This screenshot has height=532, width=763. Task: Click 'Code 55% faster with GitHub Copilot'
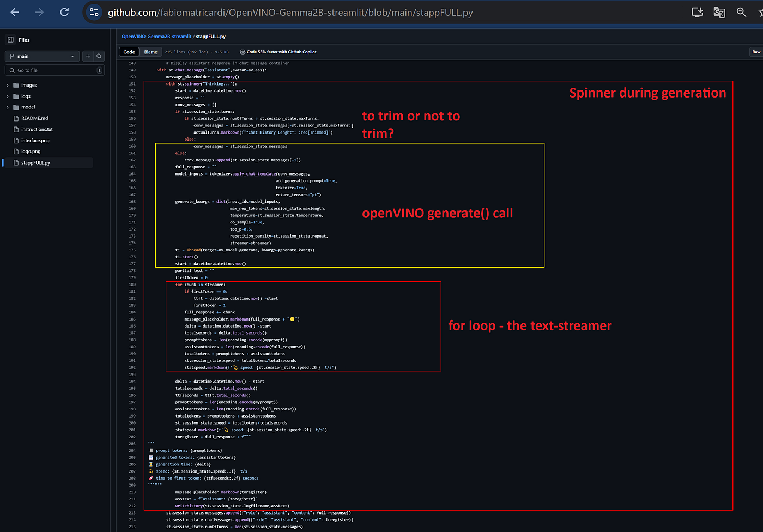click(281, 52)
